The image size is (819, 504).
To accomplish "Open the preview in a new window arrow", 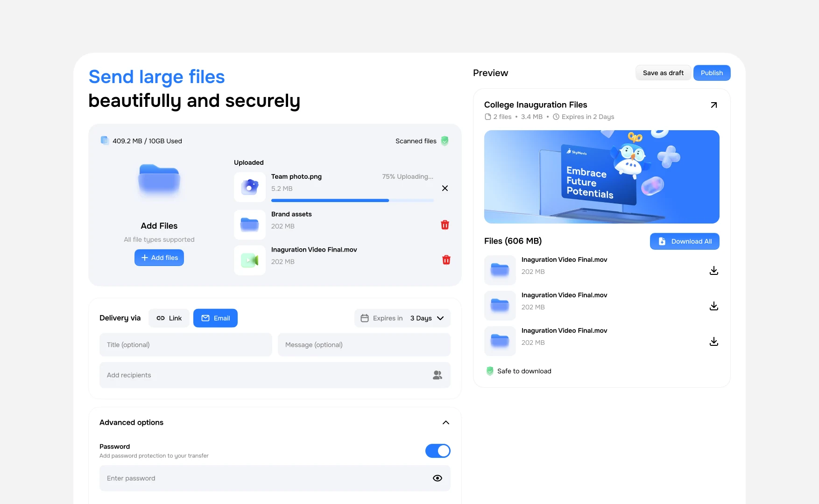I will pos(713,105).
